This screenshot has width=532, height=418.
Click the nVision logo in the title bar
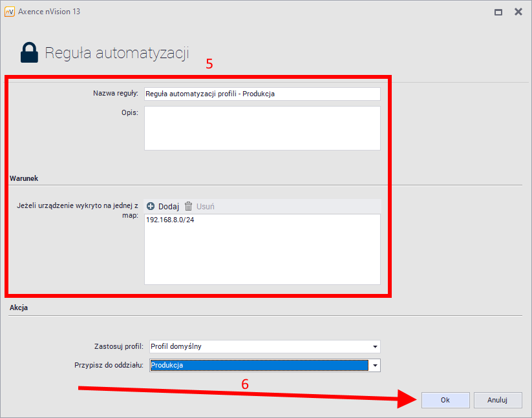tap(9, 12)
